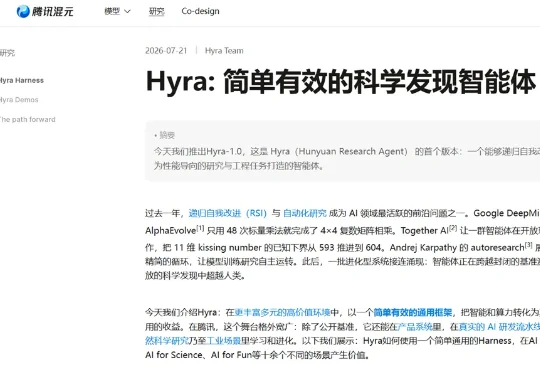Open the 研究 navigation tab
Viewport: 540px width, 372px height.
coord(156,11)
